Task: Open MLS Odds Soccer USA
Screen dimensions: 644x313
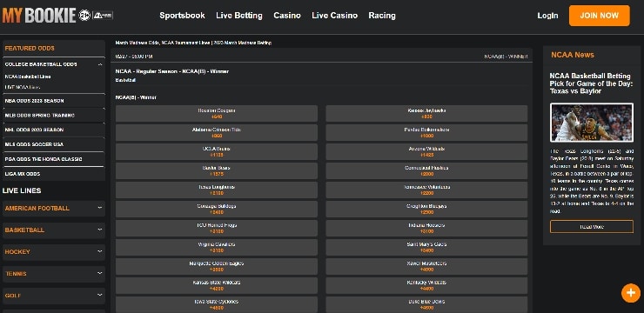Action: tap(54, 144)
